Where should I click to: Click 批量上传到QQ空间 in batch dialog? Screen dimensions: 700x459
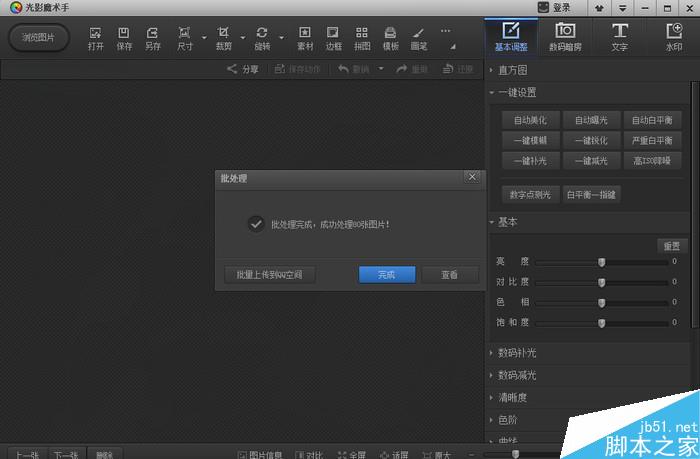[270, 275]
